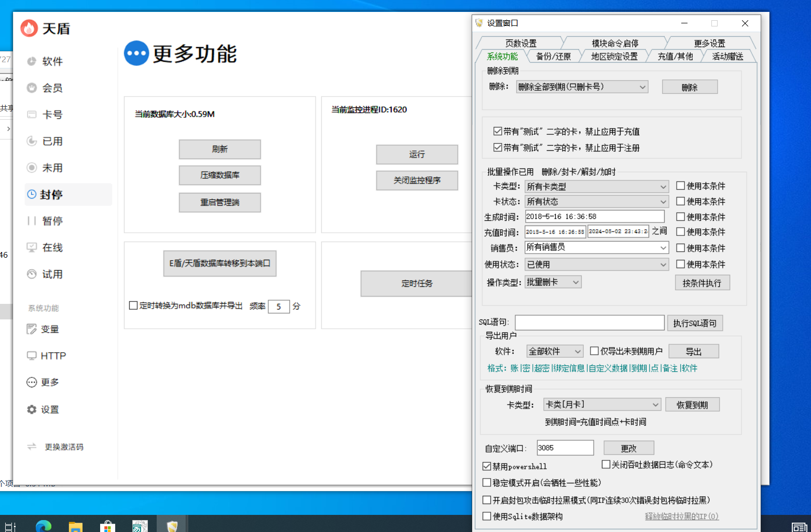
Task: Expand the 卡类型 所有卡类型 dropdown
Action: [597, 186]
